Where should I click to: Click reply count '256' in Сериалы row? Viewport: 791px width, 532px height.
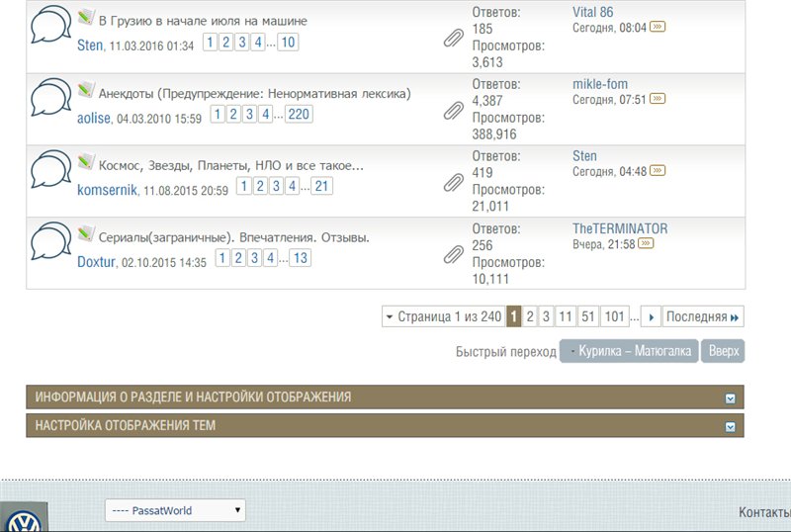point(483,245)
